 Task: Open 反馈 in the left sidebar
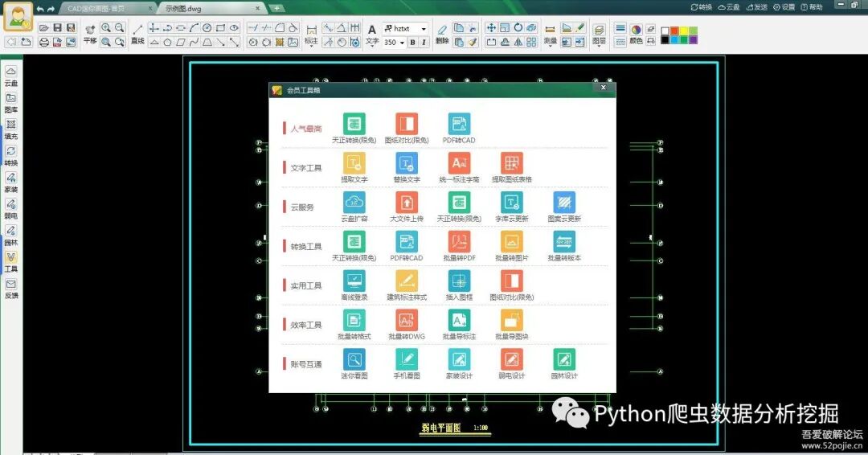11,289
